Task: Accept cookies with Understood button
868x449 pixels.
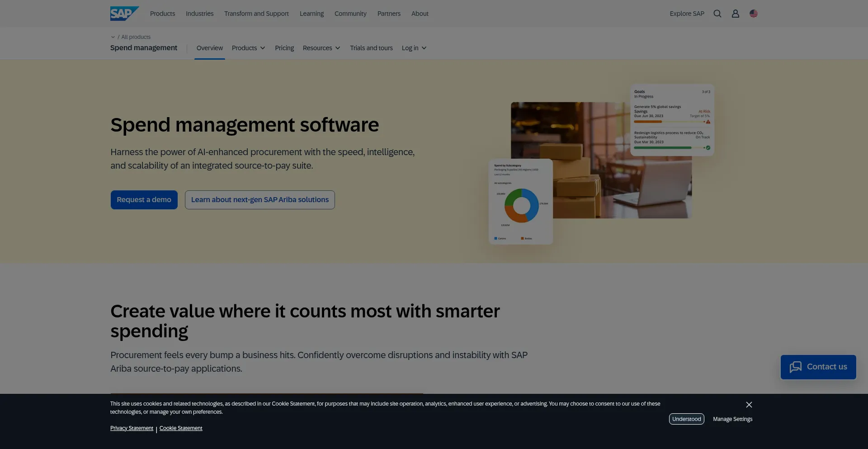Action: coord(686,419)
